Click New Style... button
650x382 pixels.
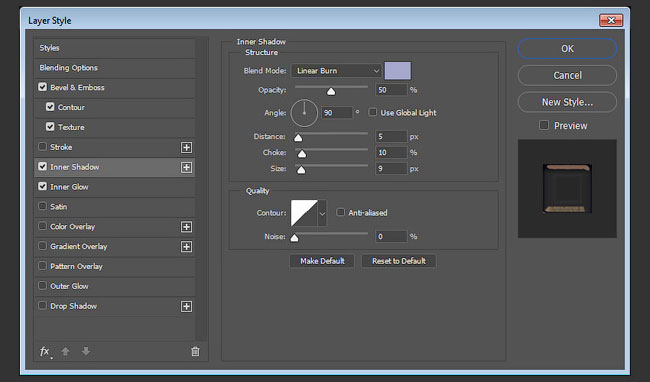point(567,102)
